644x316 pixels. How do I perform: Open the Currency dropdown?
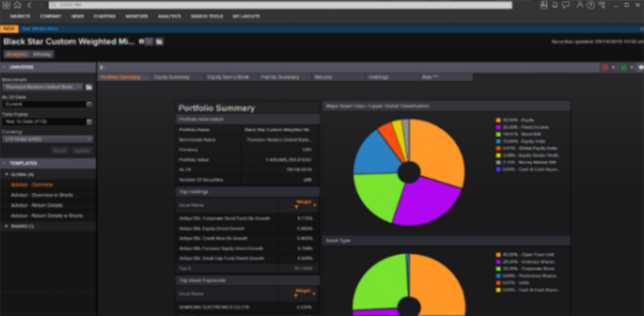(x=47, y=139)
